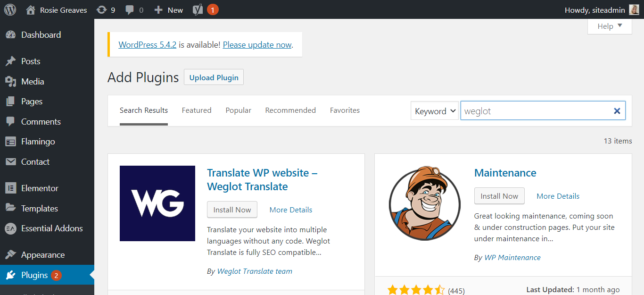Switch to the Search Results tab

pos(144,110)
